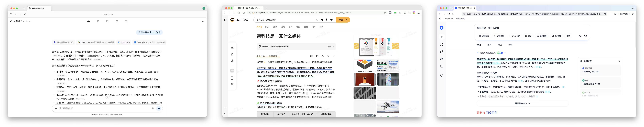Click the 搜索一下 search button
644x127 pixels.
[x=343, y=20]
